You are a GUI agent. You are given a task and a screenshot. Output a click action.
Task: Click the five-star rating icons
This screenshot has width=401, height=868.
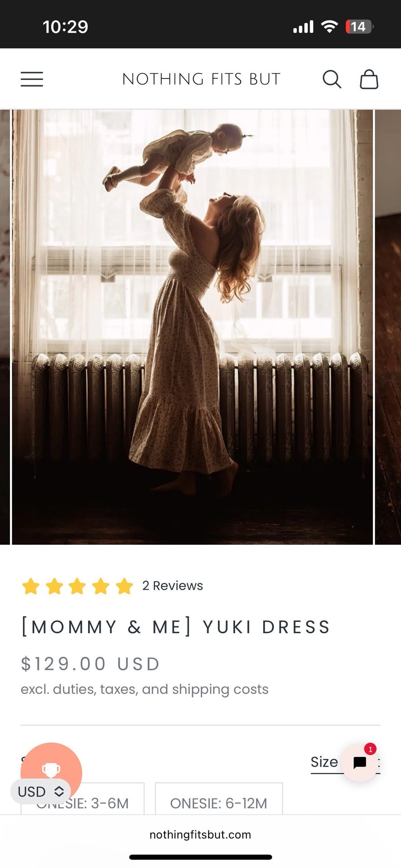(77, 586)
